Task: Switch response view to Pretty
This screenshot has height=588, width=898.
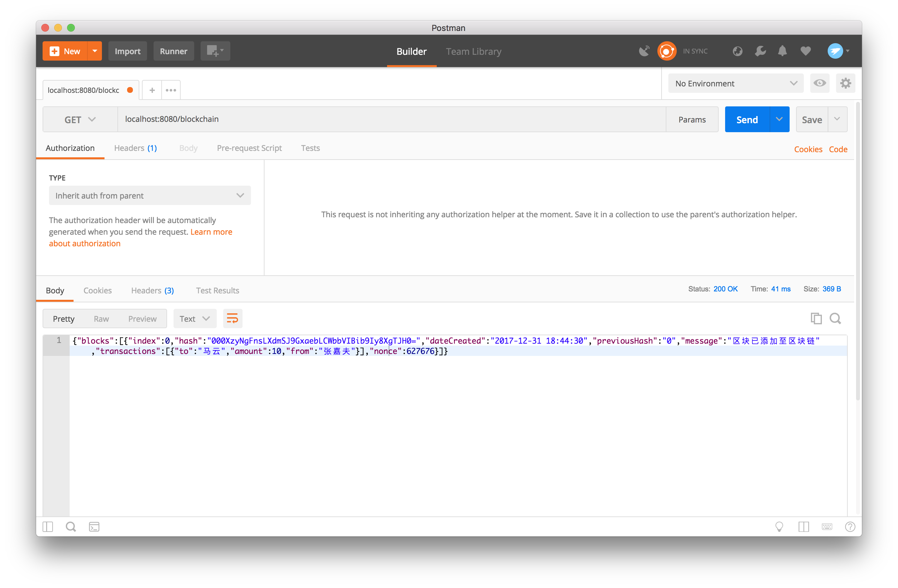Action: pyautogui.click(x=64, y=319)
